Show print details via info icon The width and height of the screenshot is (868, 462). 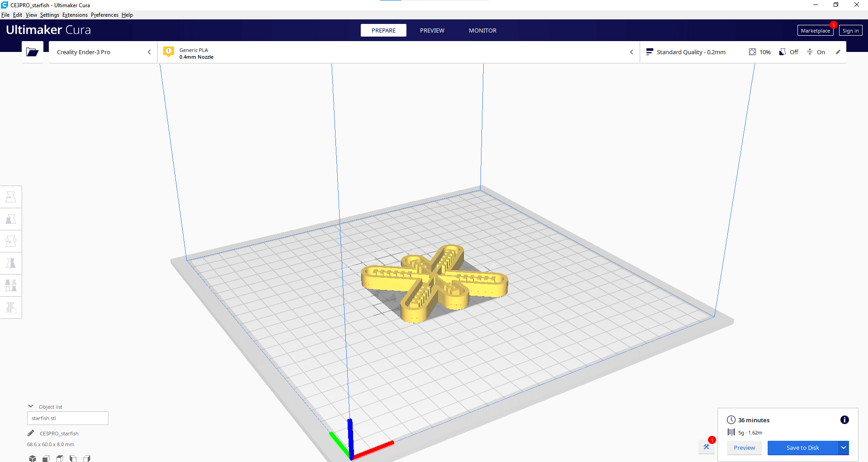click(x=844, y=420)
